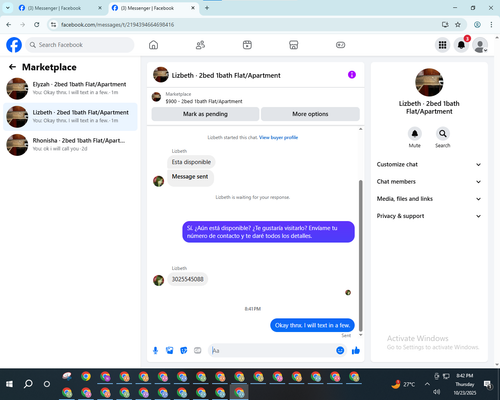500x400 pixels.
Task: Mute the chat using the bell icon
Action: pyautogui.click(x=414, y=134)
